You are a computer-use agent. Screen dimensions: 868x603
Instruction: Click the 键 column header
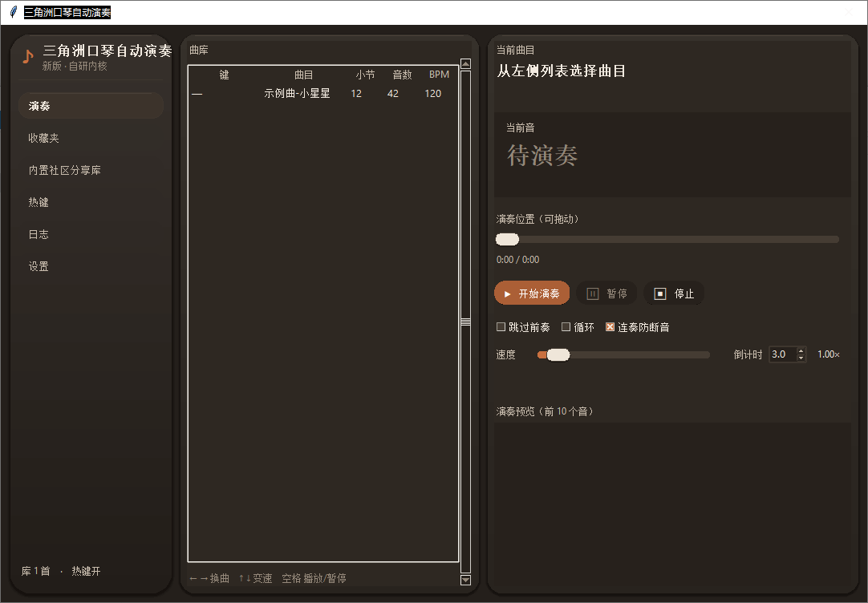(x=224, y=75)
